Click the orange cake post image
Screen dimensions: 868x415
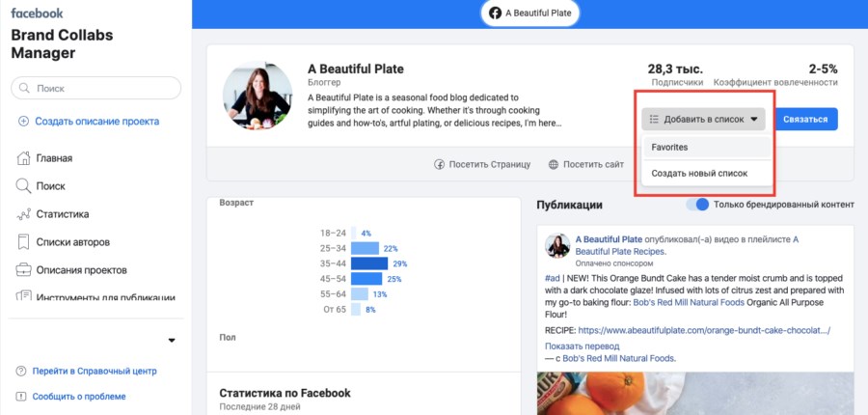point(694,394)
